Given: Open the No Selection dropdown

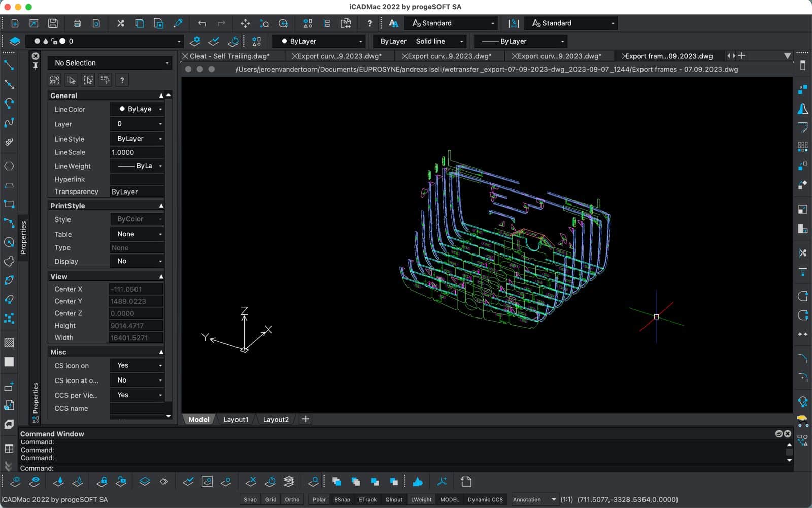Looking at the screenshot, I should (111, 63).
